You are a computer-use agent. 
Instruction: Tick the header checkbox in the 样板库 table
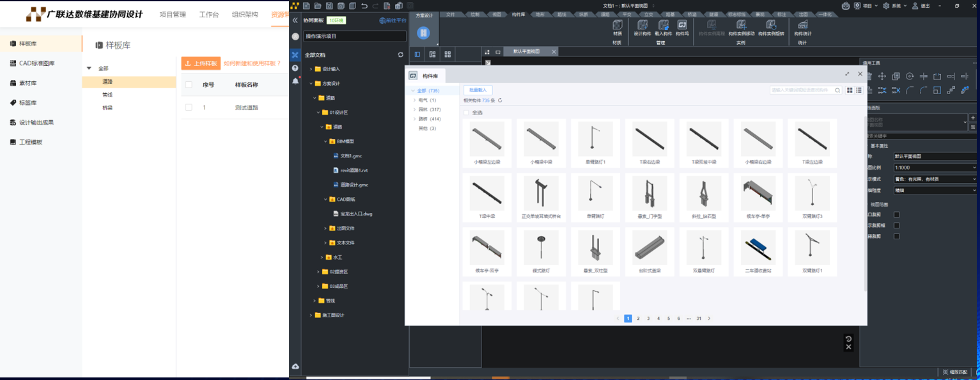click(189, 84)
